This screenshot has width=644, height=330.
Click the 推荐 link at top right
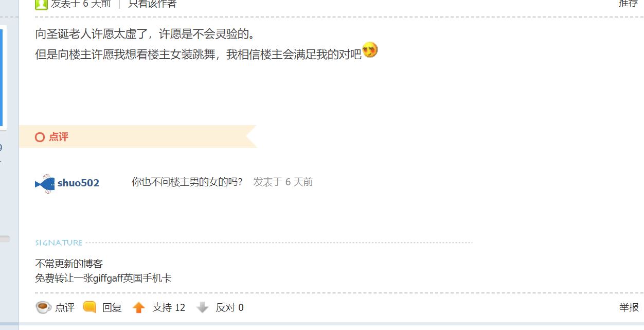click(629, 3)
